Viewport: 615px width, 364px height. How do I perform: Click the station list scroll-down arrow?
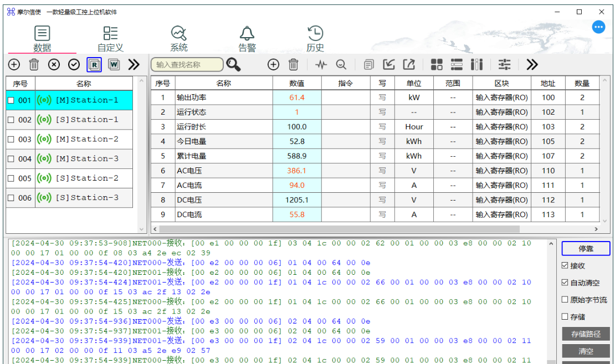tap(142, 229)
